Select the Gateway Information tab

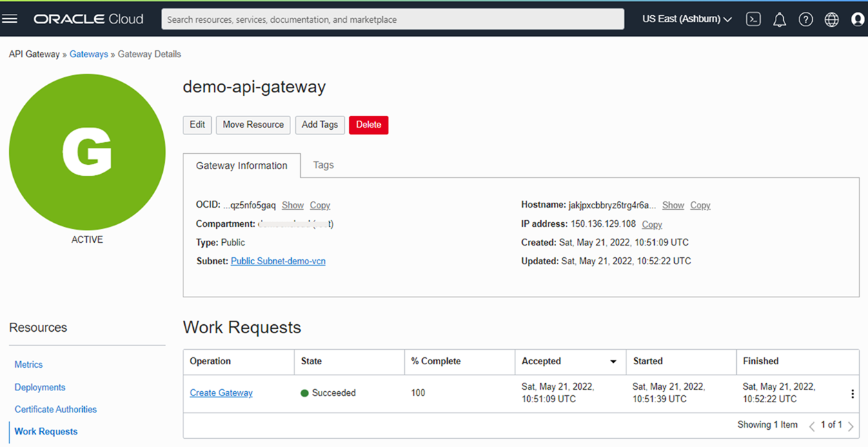[x=241, y=166]
